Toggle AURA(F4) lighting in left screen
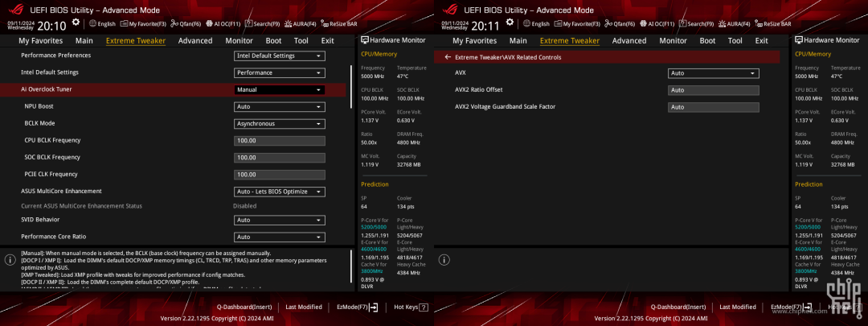This screenshot has height=326, width=868. click(x=301, y=24)
